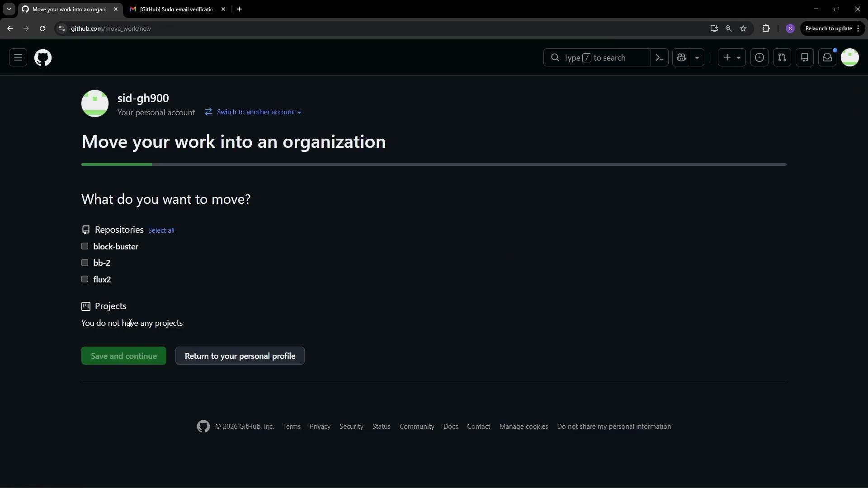Check the bb-2 repository checkbox
Screen dimensions: 868x488
(85, 263)
